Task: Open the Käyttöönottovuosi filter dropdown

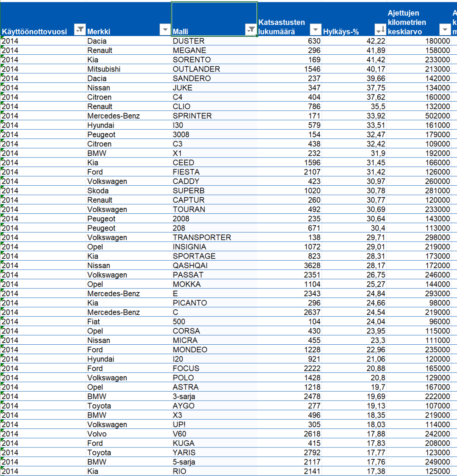Action: tap(80, 30)
